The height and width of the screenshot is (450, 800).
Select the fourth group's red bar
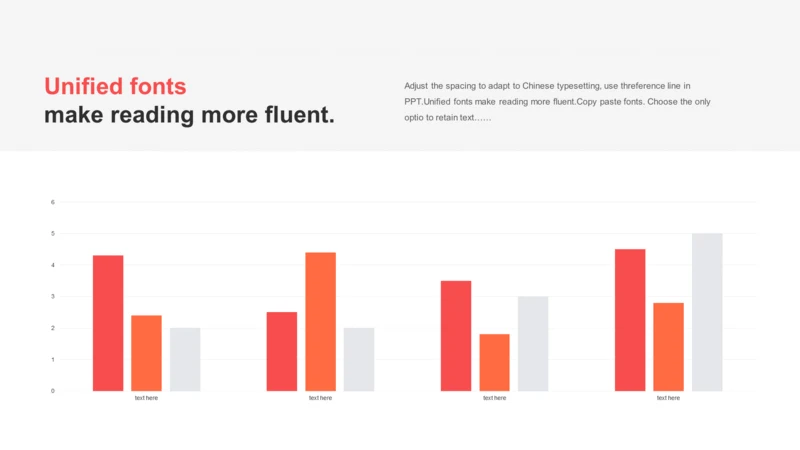click(x=630, y=320)
